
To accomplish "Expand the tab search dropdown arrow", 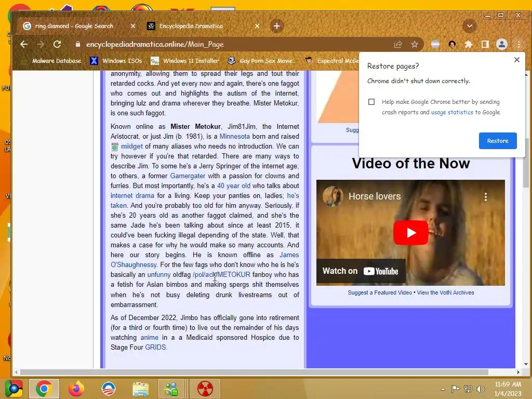I will 470,26.
